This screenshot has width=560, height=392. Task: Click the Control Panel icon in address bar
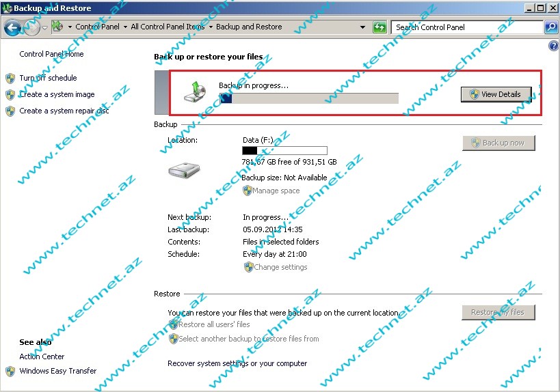pos(58,27)
